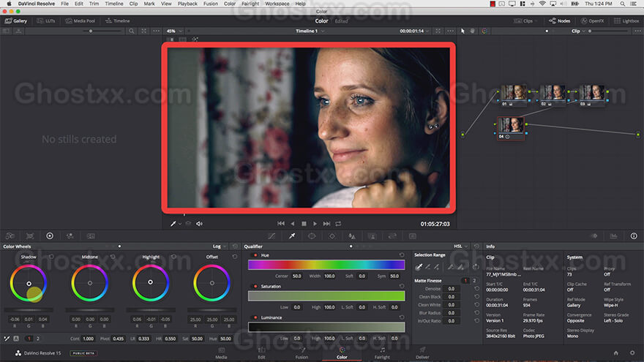Open the Motion Effects palette icon
Viewport: 644px width, 362px height.
coord(91,236)
